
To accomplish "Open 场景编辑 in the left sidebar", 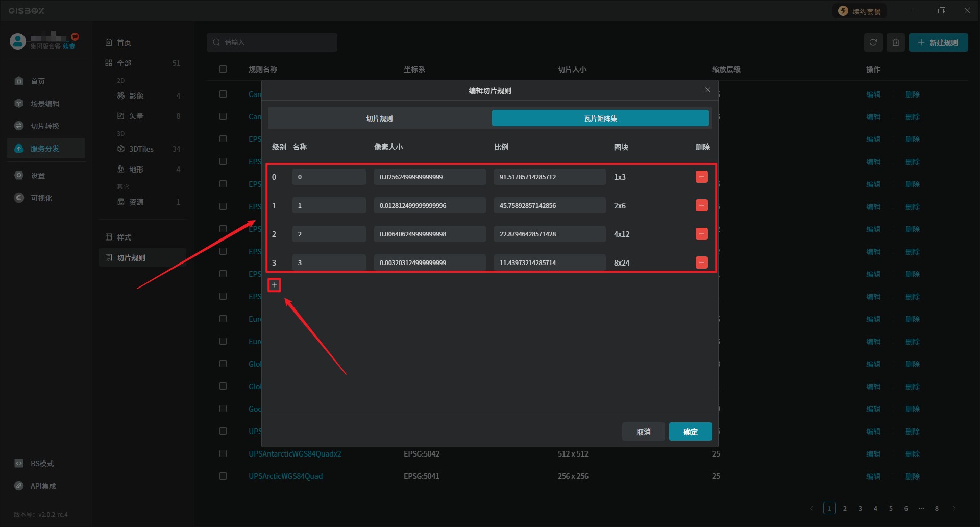I will click(x=45, y=104).
